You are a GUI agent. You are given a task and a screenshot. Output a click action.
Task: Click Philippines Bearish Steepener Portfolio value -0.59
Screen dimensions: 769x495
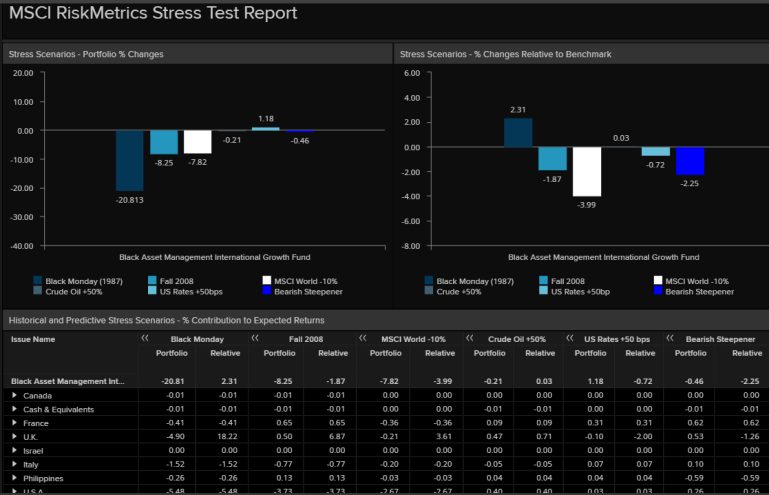(695, 477)
